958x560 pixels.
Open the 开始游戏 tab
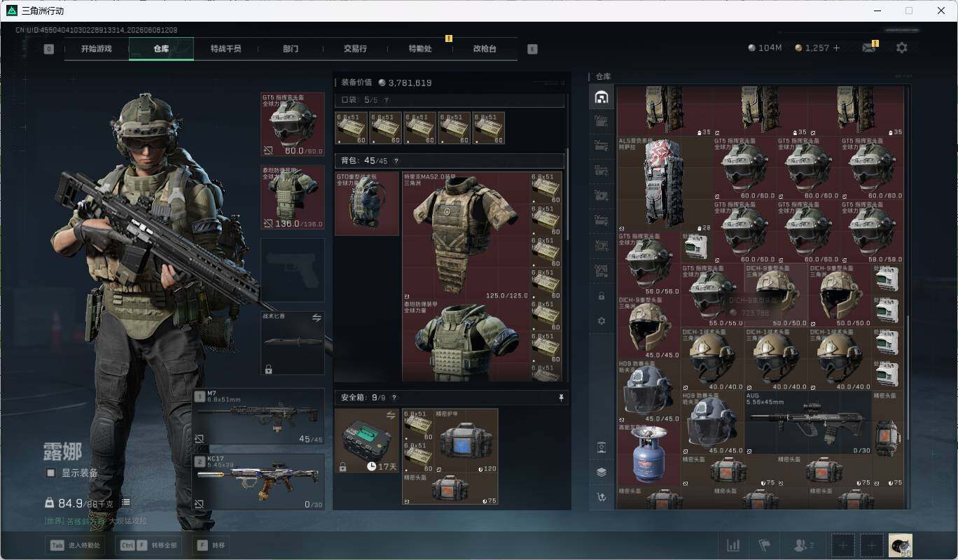[96, 49]
